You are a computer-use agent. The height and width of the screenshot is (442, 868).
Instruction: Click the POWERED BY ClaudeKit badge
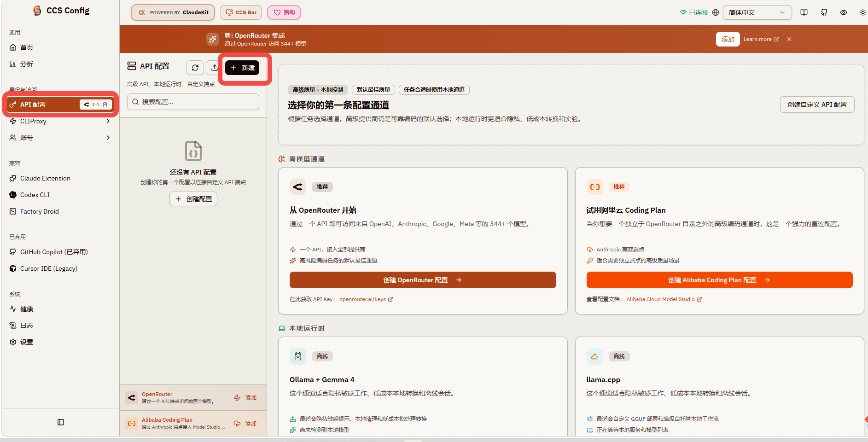173,12
